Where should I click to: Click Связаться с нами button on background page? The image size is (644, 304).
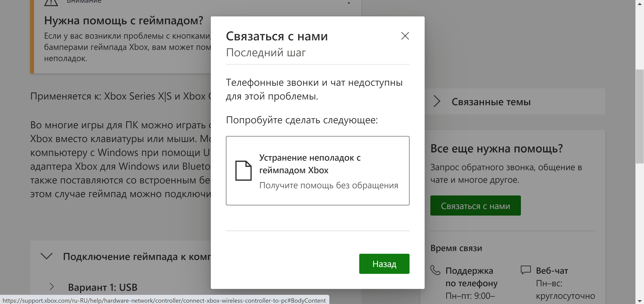(475, 205)
